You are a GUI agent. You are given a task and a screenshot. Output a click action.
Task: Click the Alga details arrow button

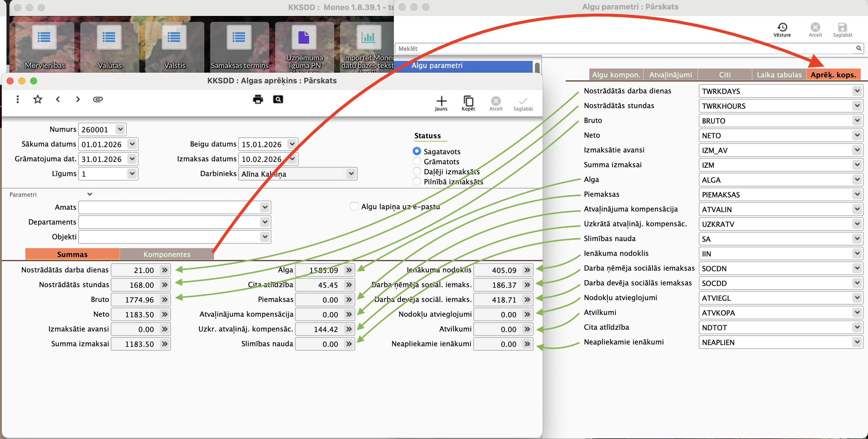tap(349, 270)
